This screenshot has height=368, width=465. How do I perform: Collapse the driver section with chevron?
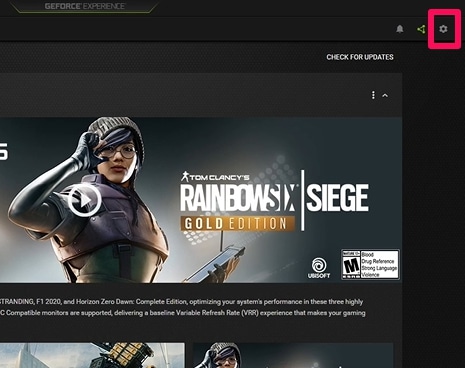click(385, 96)
